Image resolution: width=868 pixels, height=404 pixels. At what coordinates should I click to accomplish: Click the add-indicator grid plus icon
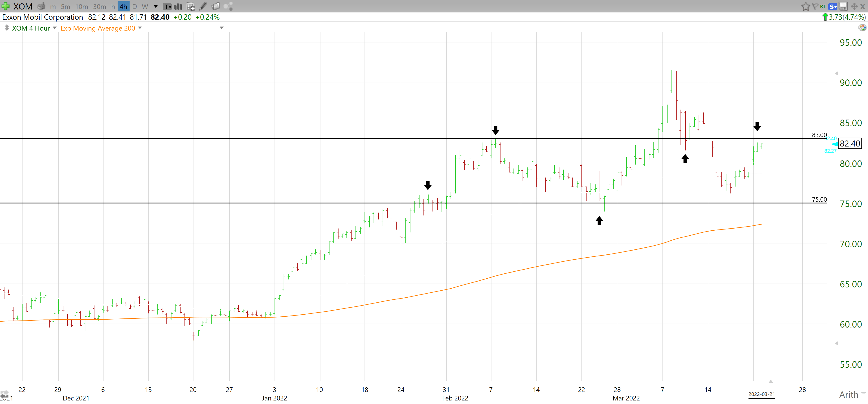(191, 6)
